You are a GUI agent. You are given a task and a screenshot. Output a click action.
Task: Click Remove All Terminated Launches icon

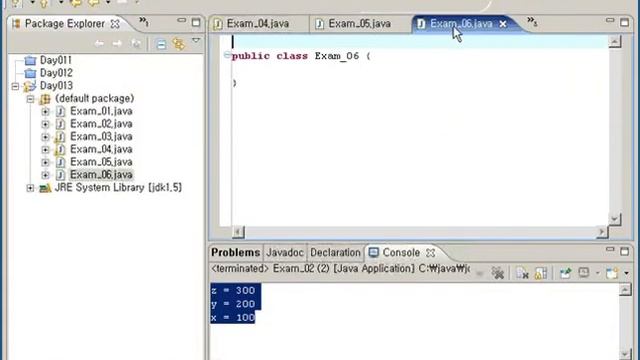(x=498, y=273)
